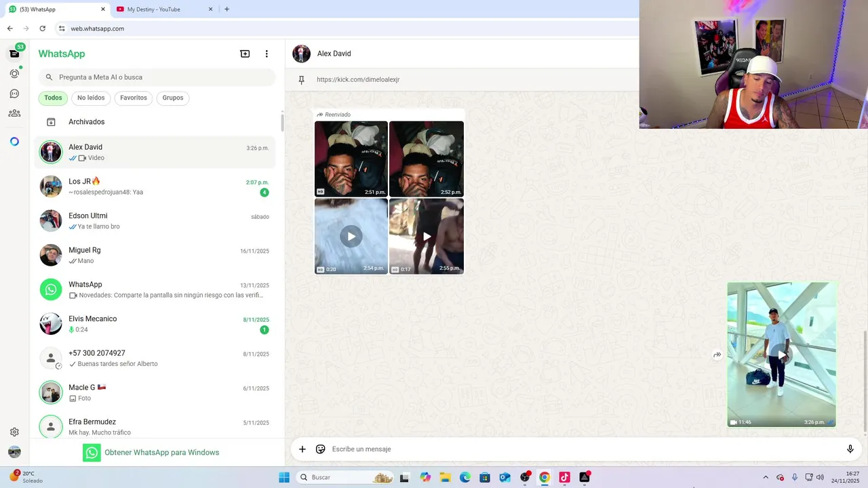The image size is (868, 488).
Task: Expand the system tray hidden icons chevron
Action: point(766,477)
